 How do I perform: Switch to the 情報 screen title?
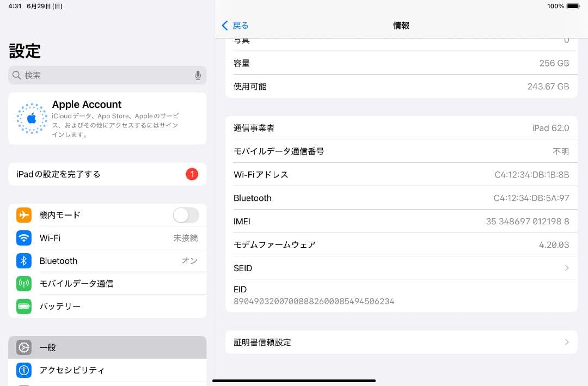(x=401, y=25)
